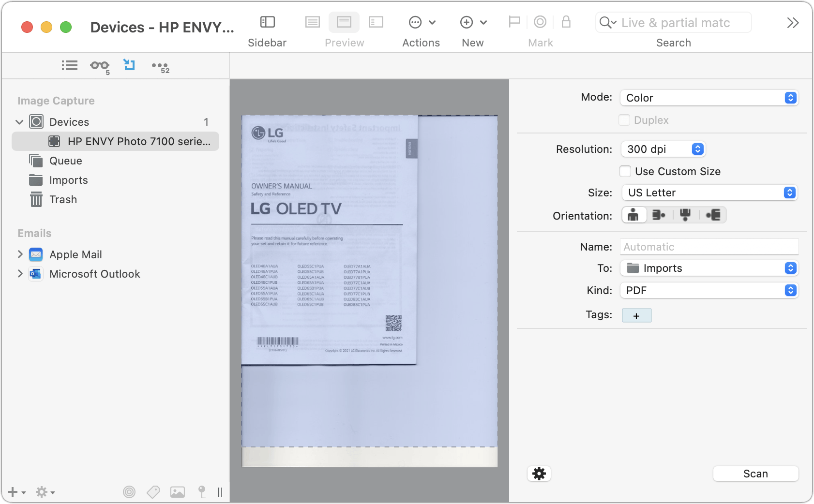
Task: Choose rotated-right orientation icon
Action: click(x=659, y=215)
